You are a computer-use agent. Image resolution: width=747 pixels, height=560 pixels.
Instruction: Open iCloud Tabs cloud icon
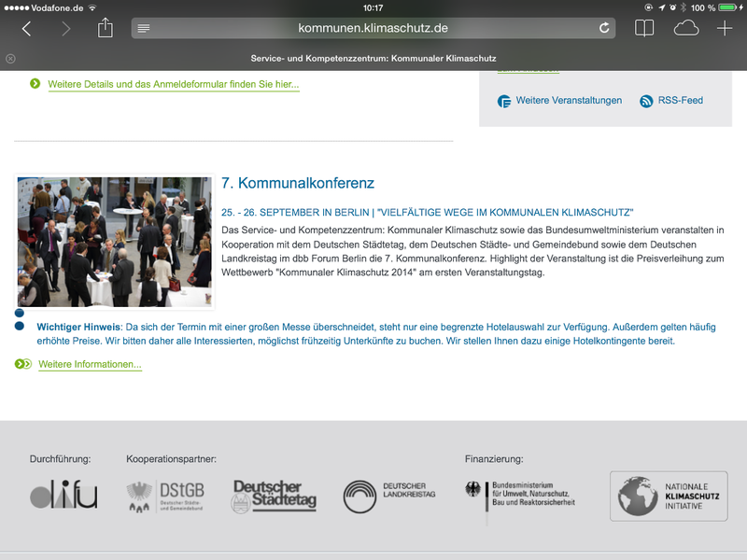click(x=686, y=28)
